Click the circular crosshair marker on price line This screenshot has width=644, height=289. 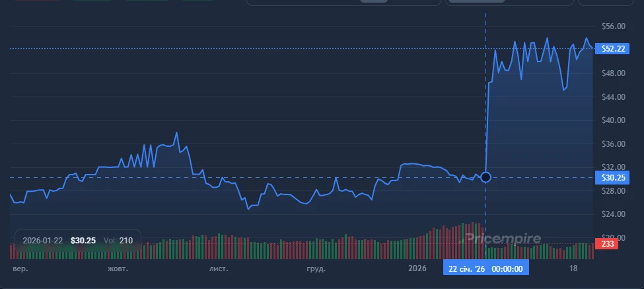[x=486, y=177]
